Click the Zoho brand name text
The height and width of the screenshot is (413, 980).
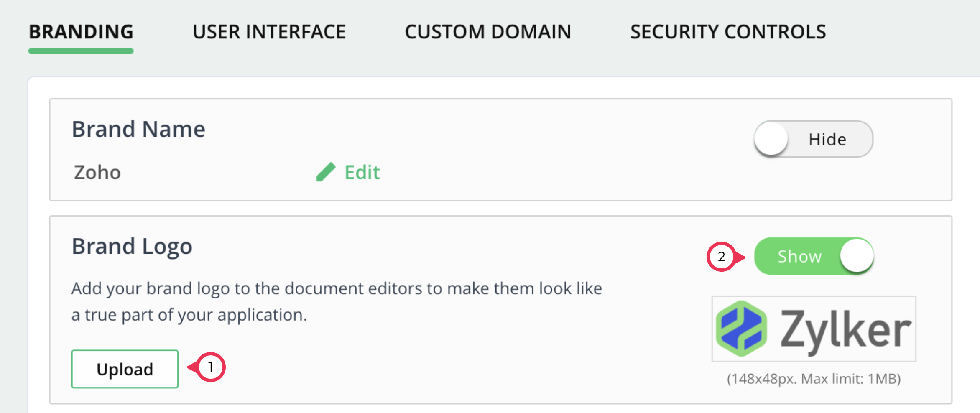pos(97,172)
